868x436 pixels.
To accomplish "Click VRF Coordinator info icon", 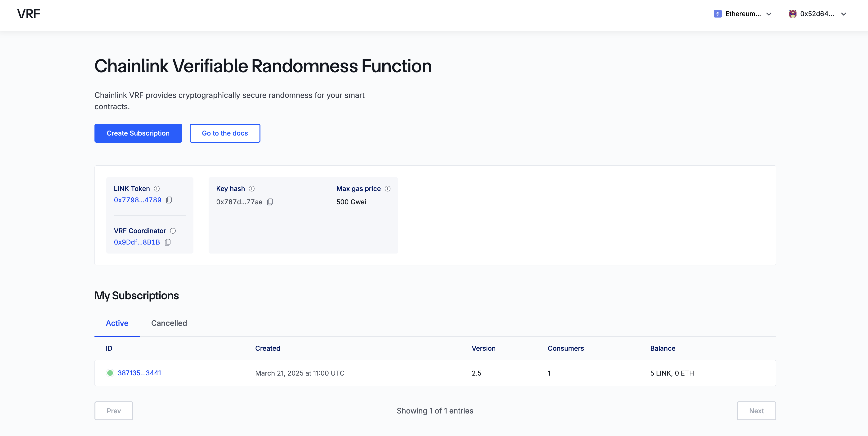I will [173, 231].
